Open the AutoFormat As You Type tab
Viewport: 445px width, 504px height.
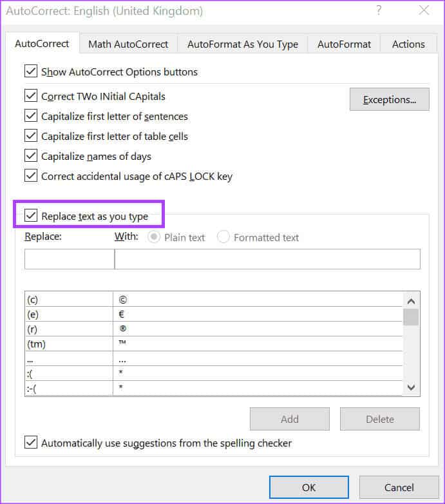click(x=242, y=44)
